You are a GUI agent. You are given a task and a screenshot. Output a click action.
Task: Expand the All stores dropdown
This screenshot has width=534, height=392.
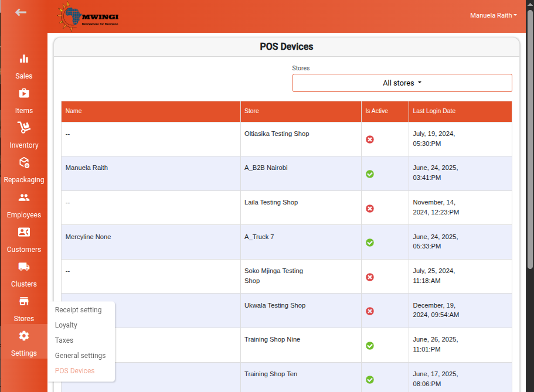[402, 83]
